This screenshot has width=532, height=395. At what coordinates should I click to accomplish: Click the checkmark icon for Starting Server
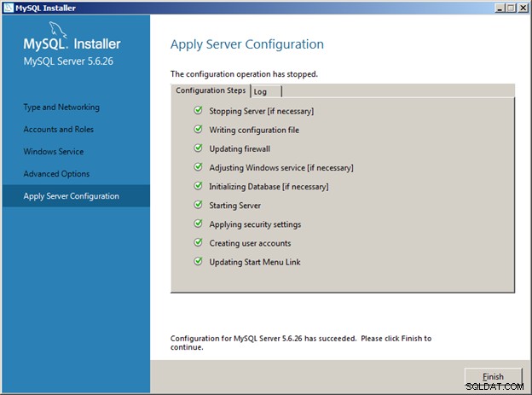pyautogui.click(x=198, y=205)
